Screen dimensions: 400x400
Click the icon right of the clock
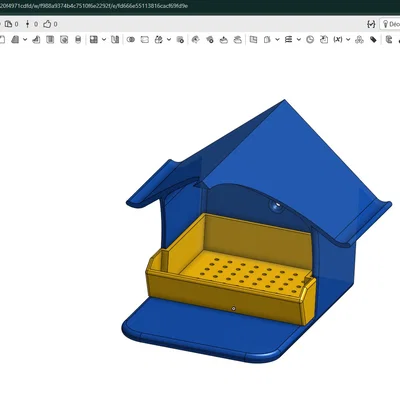[x=324, y=40]
